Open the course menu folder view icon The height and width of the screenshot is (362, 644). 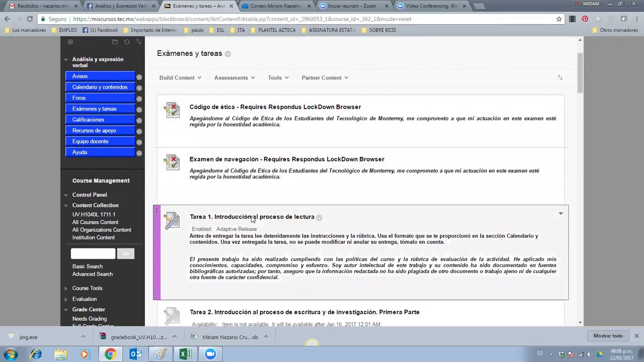click(115, 42)
